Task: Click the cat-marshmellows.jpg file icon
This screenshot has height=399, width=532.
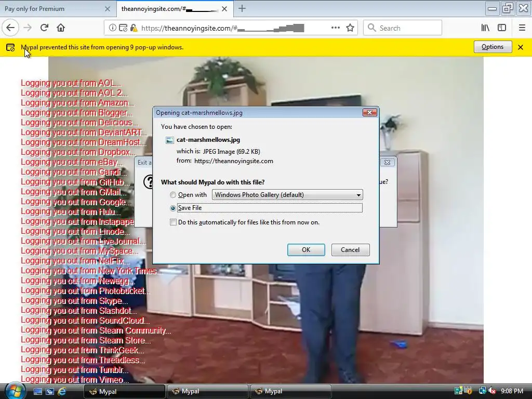Action: pos(170,140)
